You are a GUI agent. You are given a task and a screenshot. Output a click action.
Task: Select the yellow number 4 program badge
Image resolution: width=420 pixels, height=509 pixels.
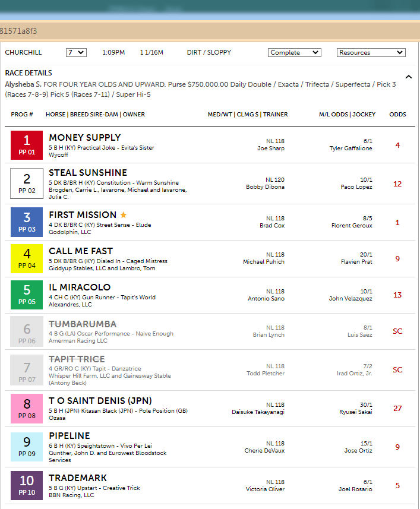point(27,259)
